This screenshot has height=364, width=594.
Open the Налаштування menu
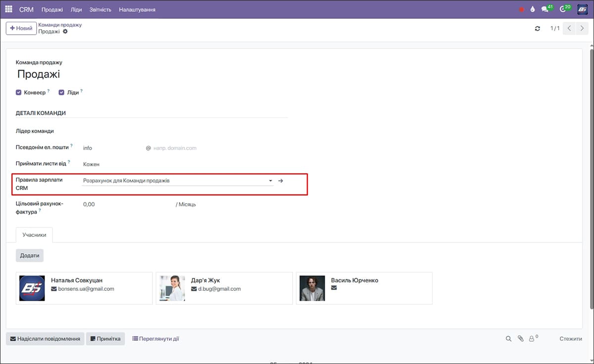(137, 9)
